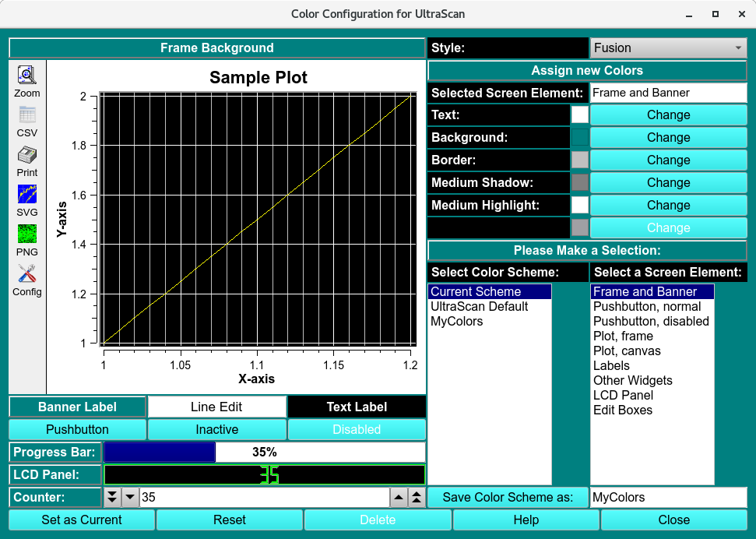Click the CSV export icon

[x=27, y=115]
